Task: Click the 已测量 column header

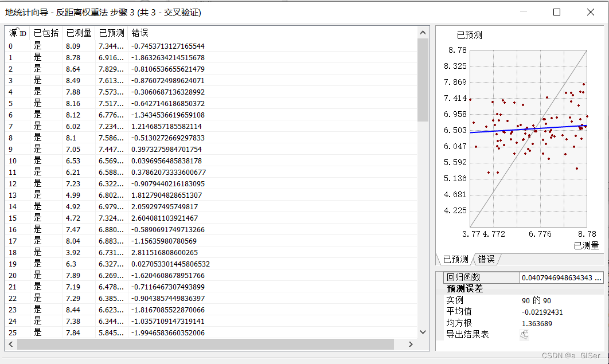Action: [79, 33]
